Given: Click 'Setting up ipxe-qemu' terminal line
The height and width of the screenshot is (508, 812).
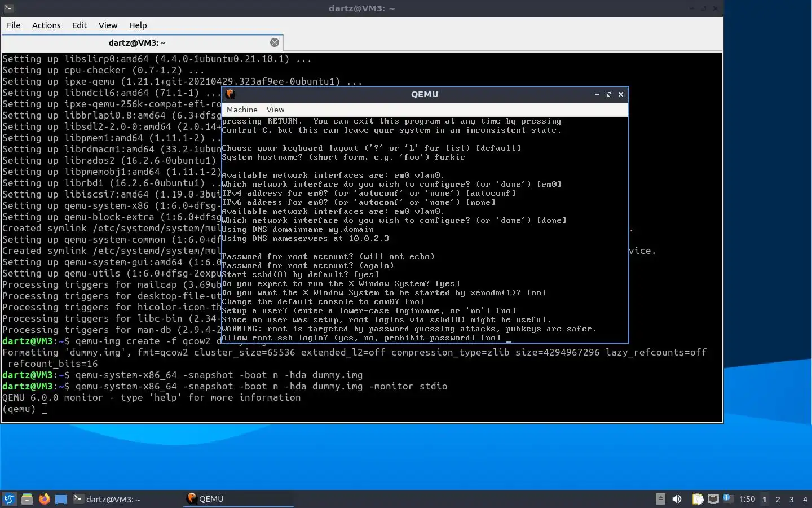Looking at the screenshot, I should point(182,81).
